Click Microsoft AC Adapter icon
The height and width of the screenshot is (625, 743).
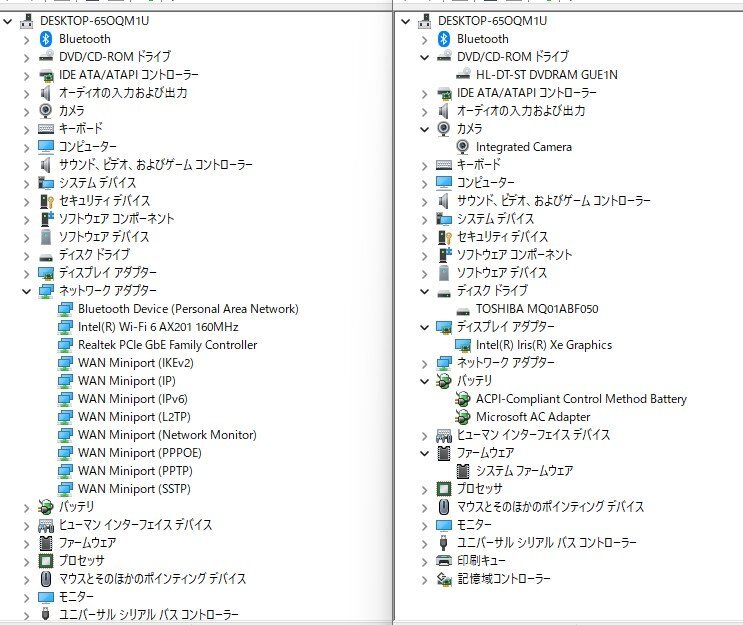pos(463,417)
